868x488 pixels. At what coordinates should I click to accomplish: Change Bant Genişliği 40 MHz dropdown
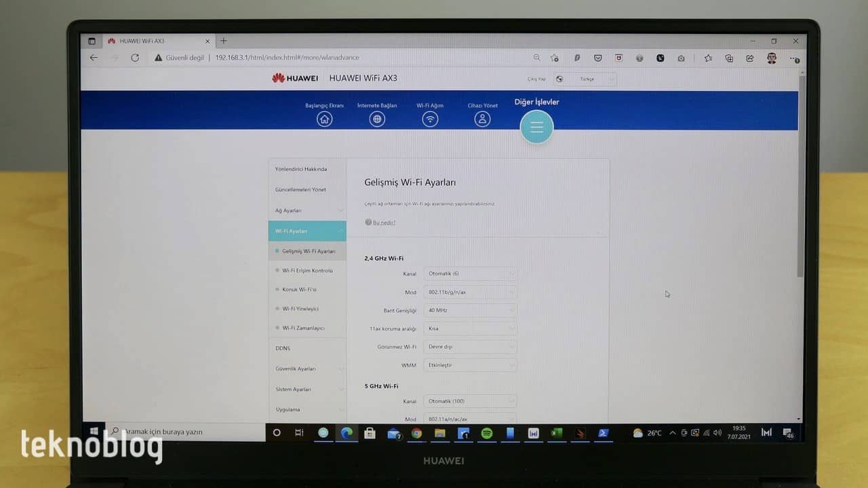tap(470, 310)
